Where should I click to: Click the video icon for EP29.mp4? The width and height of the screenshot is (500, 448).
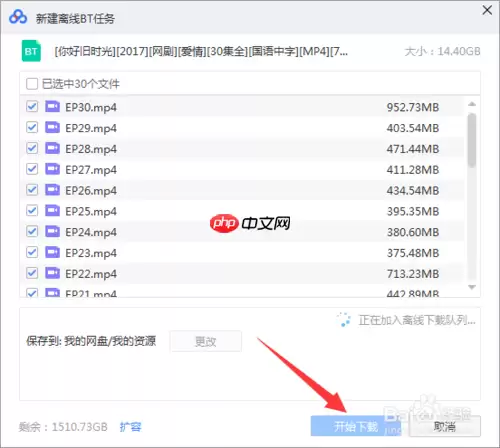click(x=52, y=128)
